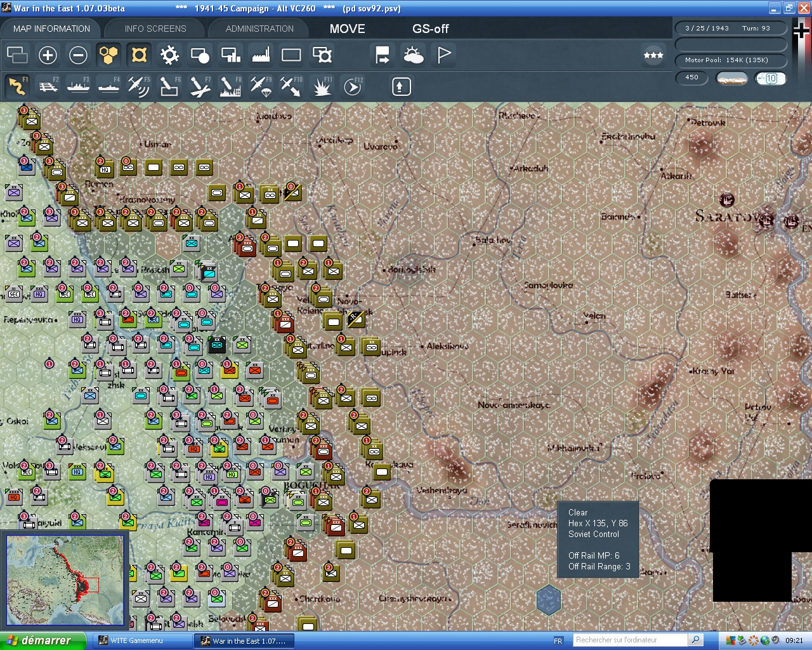The width and height of the screenshot is (812, 650).
Task: Toggle the hex grid display
Action: click(x=108, y=55)
